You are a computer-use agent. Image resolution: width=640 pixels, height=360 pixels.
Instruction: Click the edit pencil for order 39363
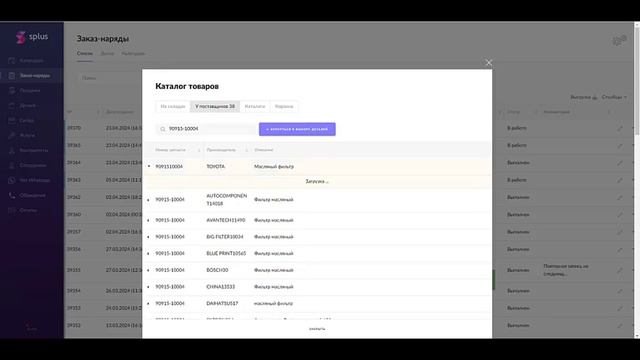[620, 180]
